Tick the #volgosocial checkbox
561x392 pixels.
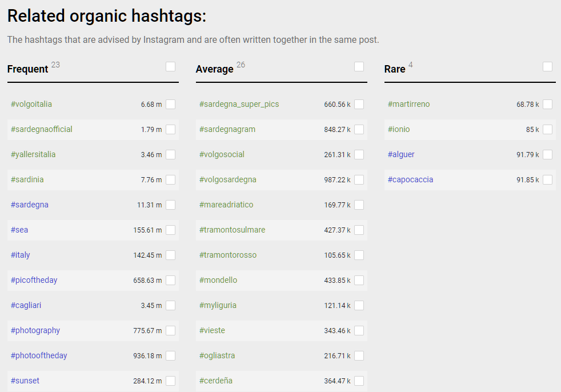pos(359,155)
